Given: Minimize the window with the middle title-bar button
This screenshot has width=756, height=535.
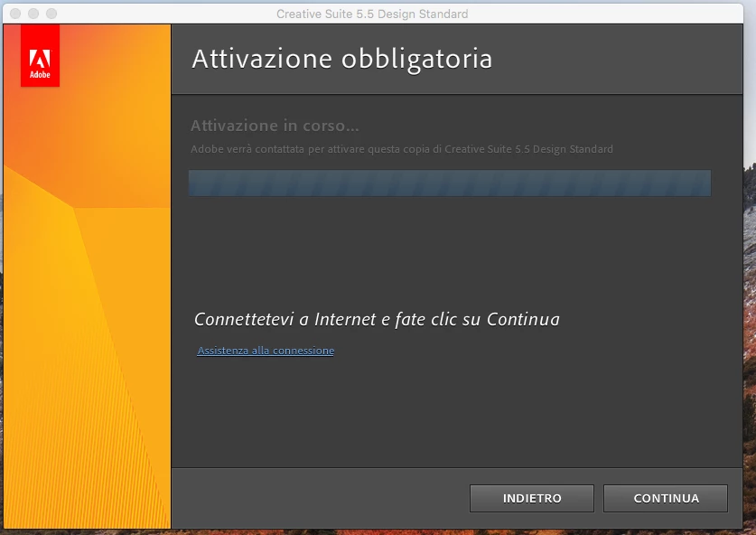Looking at the screenshot, I should click(33, 14).
